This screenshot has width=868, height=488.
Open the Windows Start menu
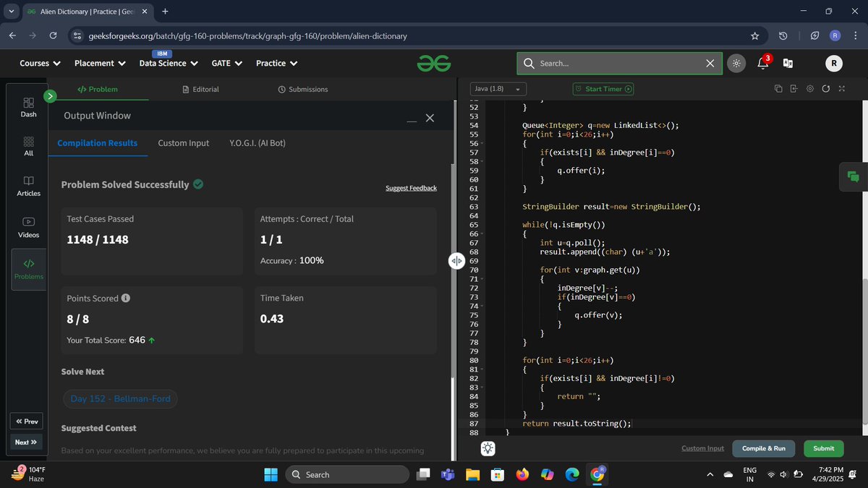[x=271, y=474]
